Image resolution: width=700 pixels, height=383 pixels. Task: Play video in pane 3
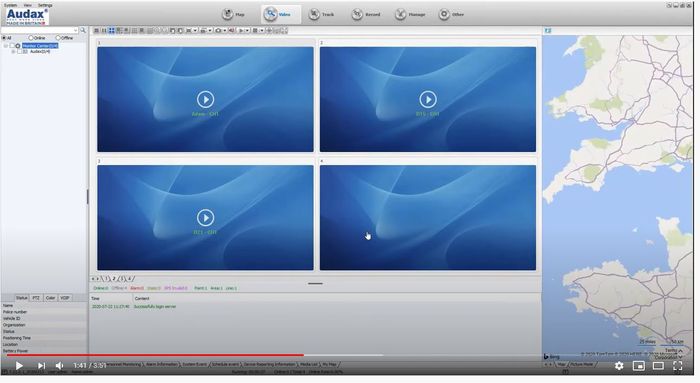(x=205, y=218)
